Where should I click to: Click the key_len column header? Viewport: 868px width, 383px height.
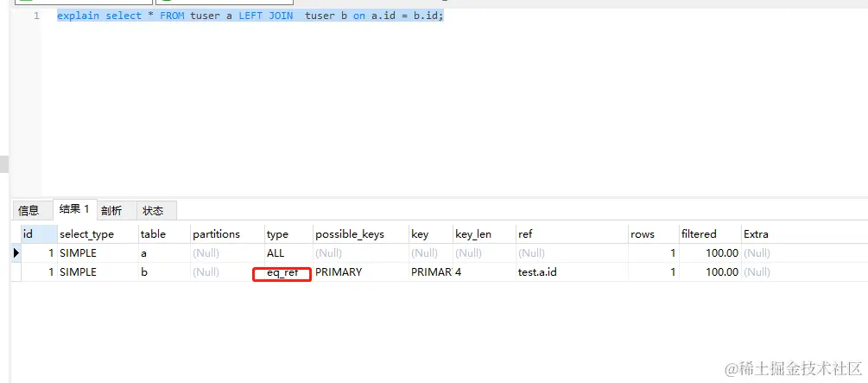485,234
